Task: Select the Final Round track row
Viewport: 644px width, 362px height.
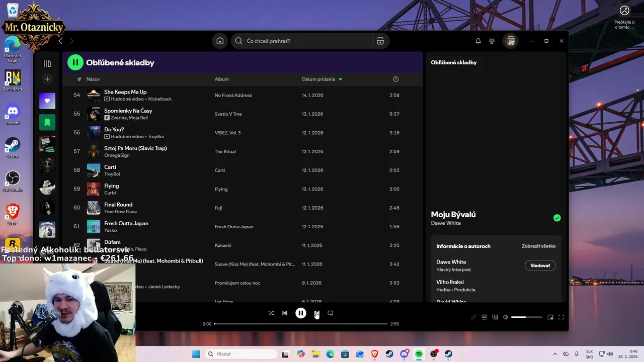Action: (243, 208)
